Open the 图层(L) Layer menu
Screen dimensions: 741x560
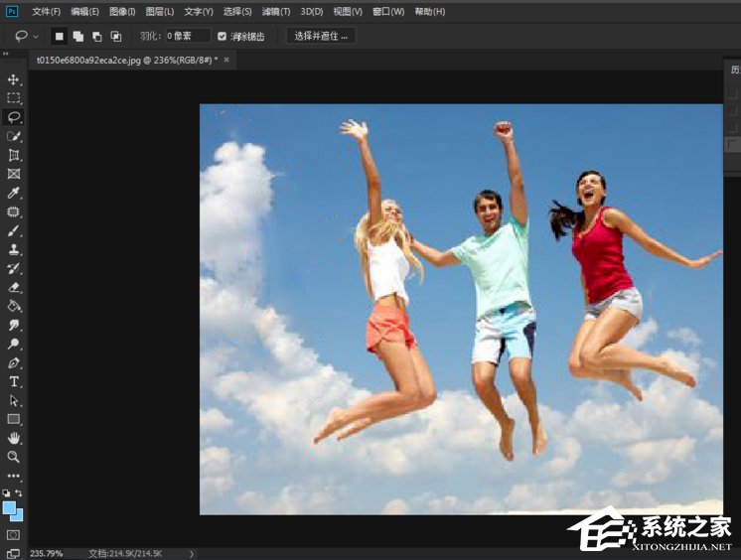159,11
